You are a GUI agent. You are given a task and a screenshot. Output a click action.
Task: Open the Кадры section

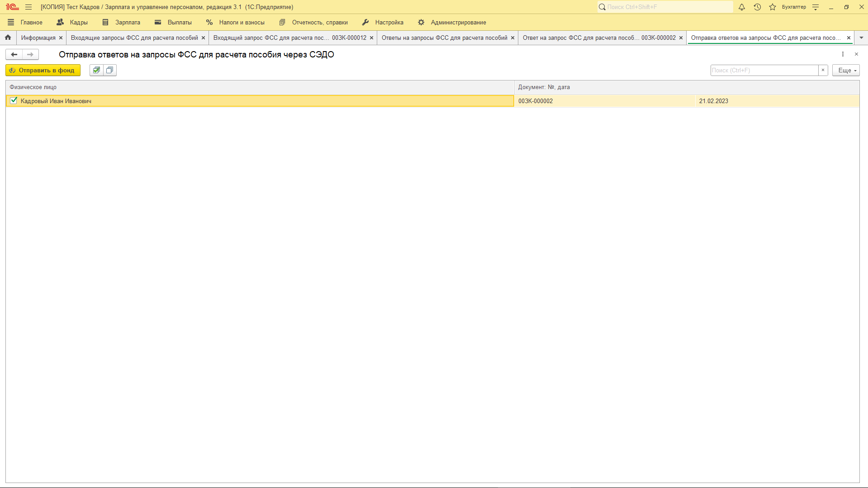(72, 22)
